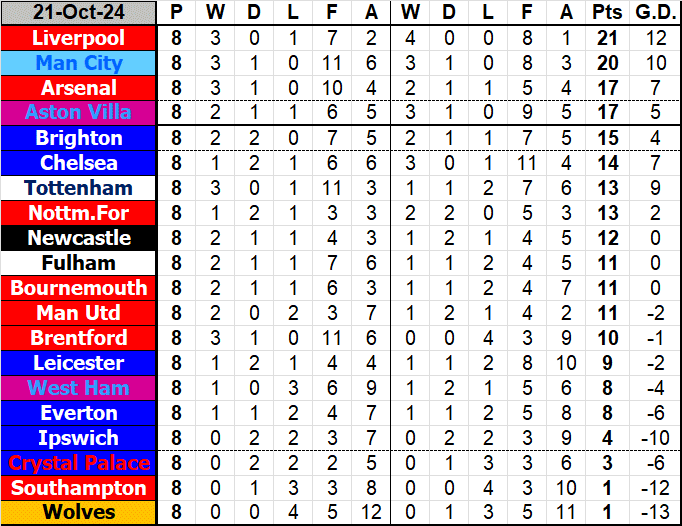Viewport: 682px width, 526px height.
Task: Click the Nottm.For team name
Action: (79, 213)
